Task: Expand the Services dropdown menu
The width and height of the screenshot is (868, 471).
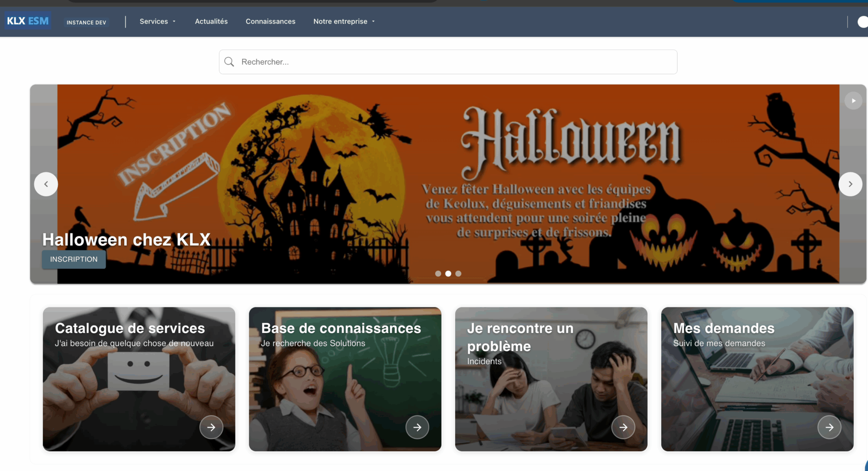Action: point(158,21)
